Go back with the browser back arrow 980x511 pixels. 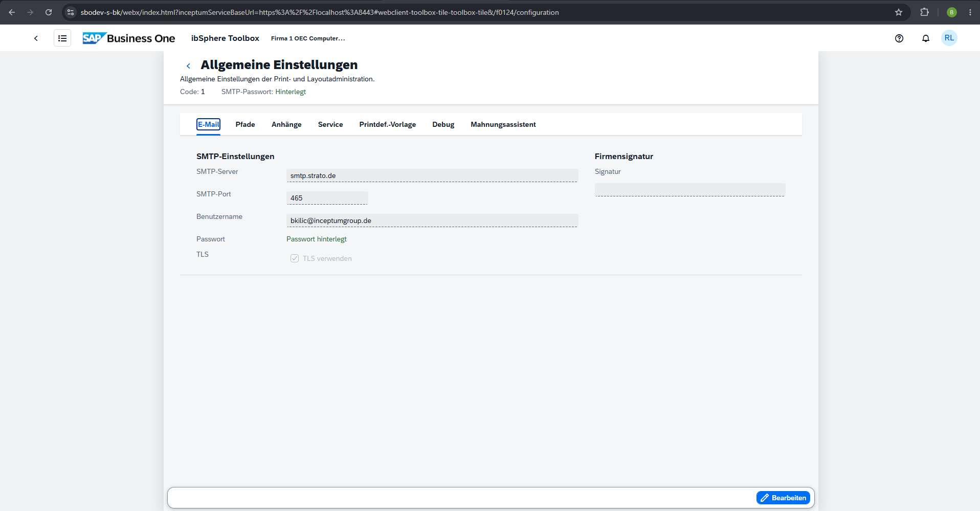coord(12,12)
